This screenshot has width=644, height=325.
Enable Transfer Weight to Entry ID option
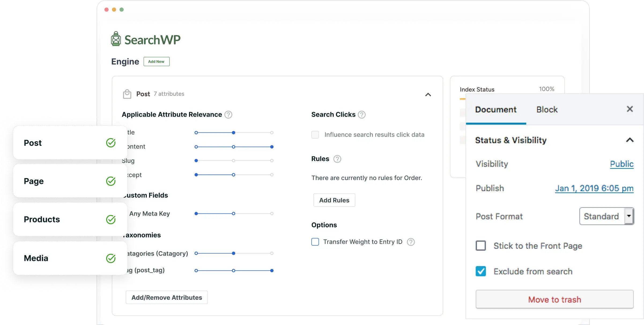click(x=315, y=242)
